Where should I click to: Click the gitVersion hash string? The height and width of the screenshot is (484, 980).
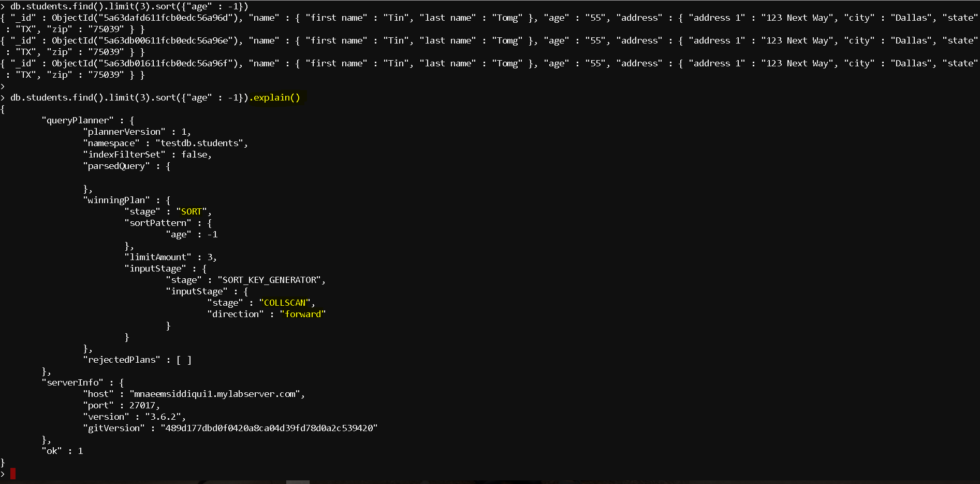point(269,428)
